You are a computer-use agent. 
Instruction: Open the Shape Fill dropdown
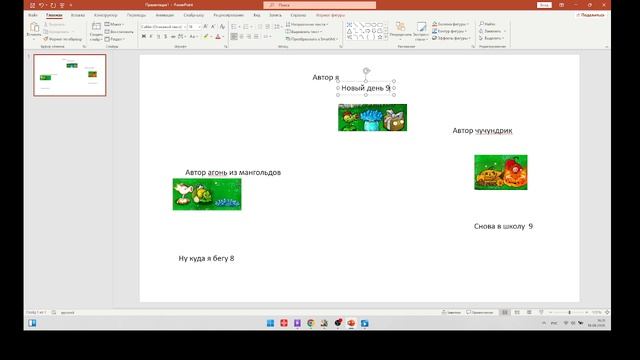(451, 24)
